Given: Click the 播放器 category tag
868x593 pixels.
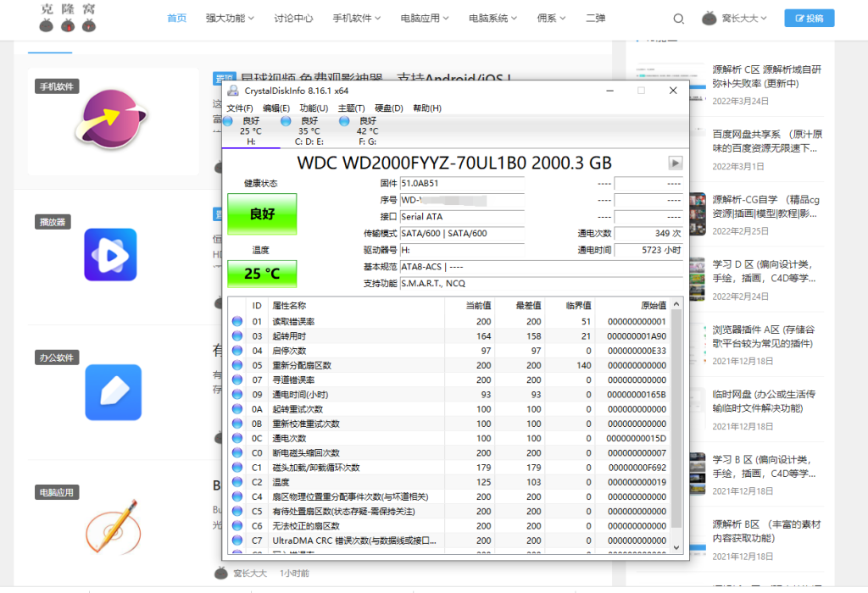Looking at the screenshot, I should pyautogui.click(x=53, y=222).
